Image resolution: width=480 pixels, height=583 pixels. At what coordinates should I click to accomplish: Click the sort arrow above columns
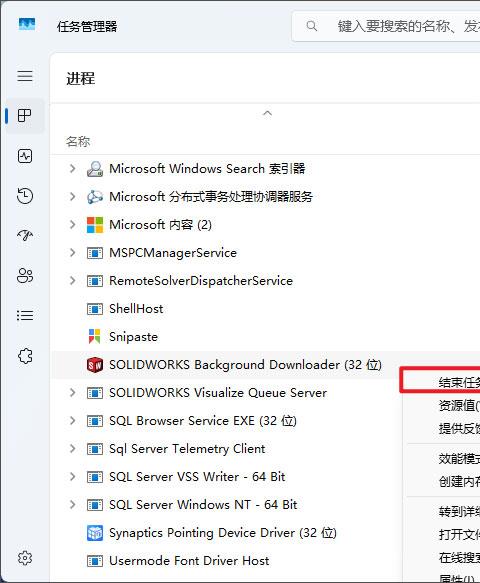(x=267, y=113)
